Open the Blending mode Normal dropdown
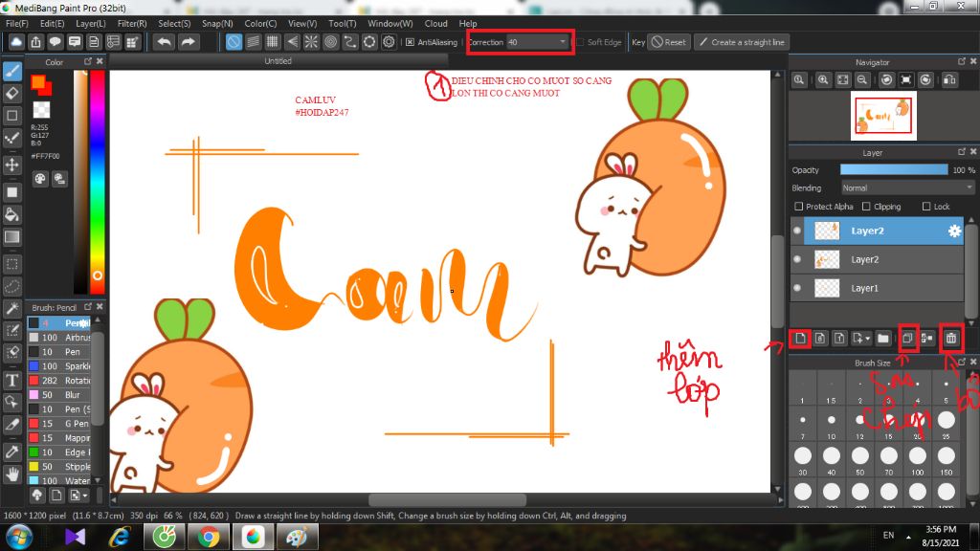Viewport: 980px width, 551px height. click(907, 188)
